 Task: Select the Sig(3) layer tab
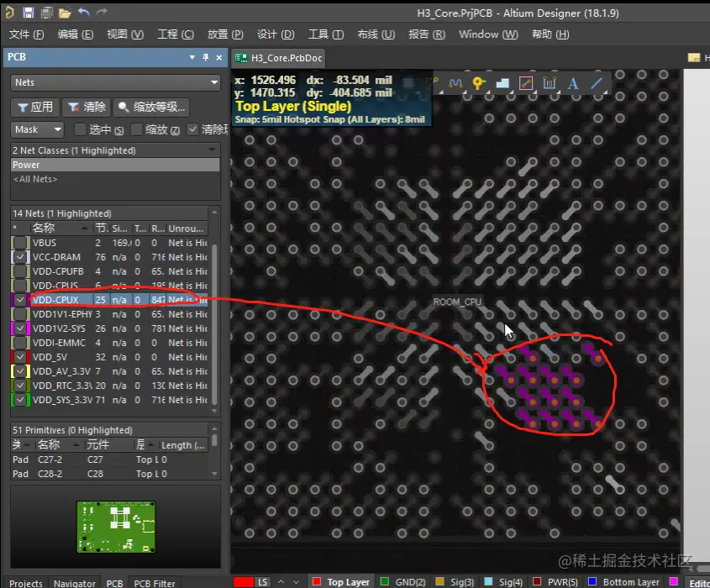[x=455, y=582]
